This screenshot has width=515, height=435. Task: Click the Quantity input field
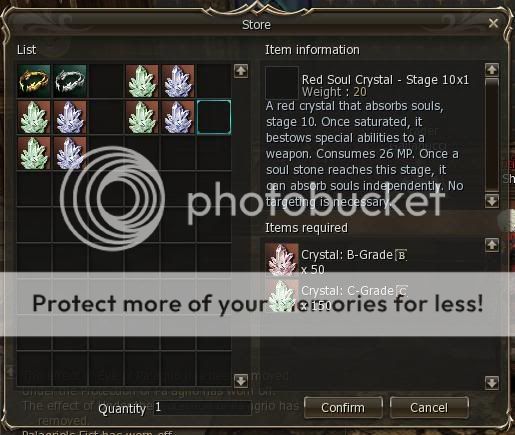click(x=202, y=408)
